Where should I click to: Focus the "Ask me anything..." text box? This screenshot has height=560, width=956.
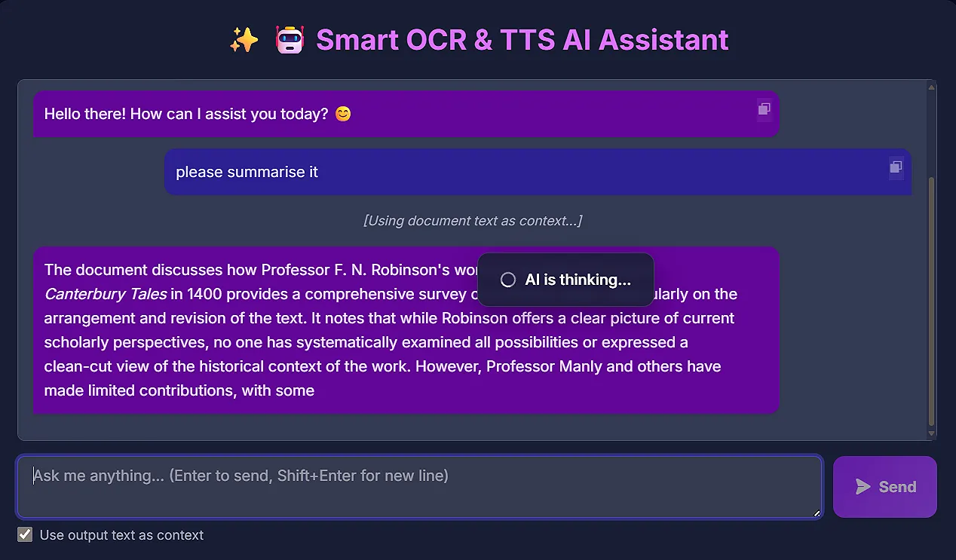[419, 487]
